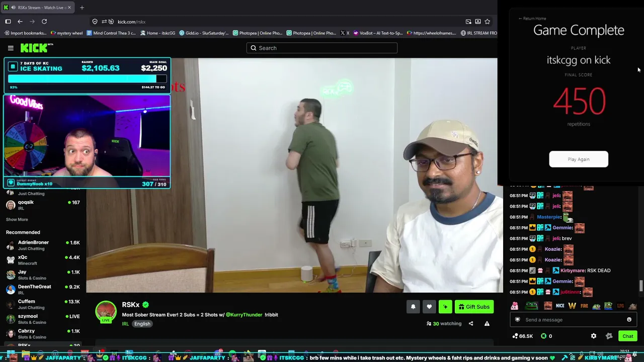The width and height of the screenshot is (644, 362).
Task: Open the emoji picker in chat input
Action: (629, 320)
